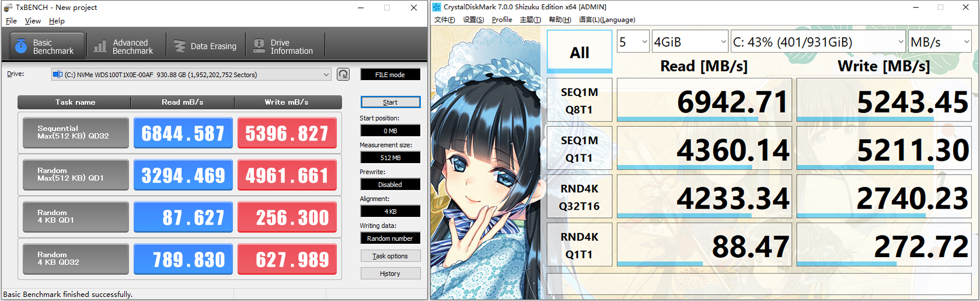The height and width of the screenshot is (301, 980).
Task: Expand the TxBENCH drive selection dropdown
Action: 326,75
